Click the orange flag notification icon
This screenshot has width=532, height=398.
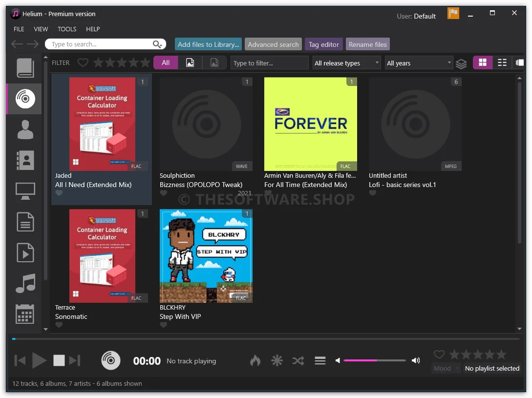(453, 14)
